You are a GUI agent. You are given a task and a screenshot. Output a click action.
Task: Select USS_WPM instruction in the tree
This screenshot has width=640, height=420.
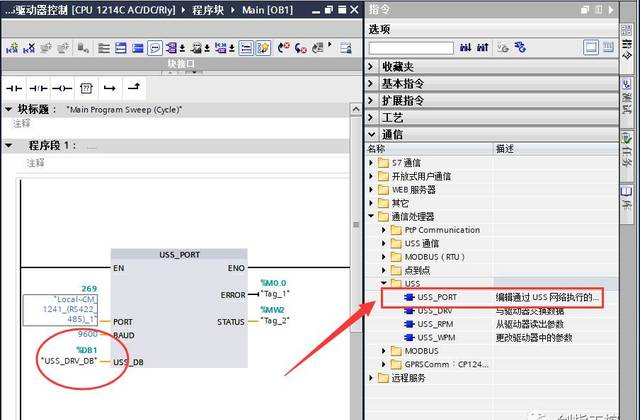pyautogui.click(x=437, y=338)
